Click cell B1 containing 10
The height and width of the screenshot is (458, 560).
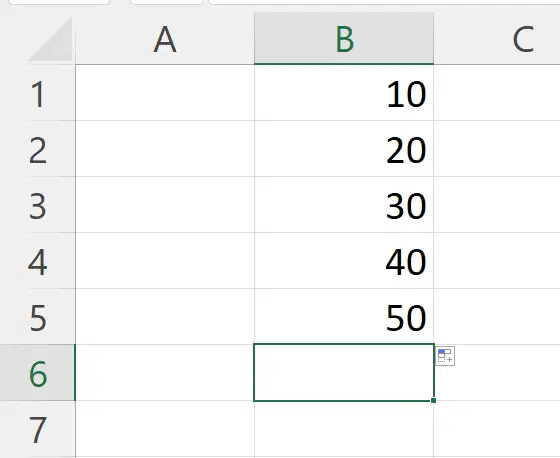point(344,93)
